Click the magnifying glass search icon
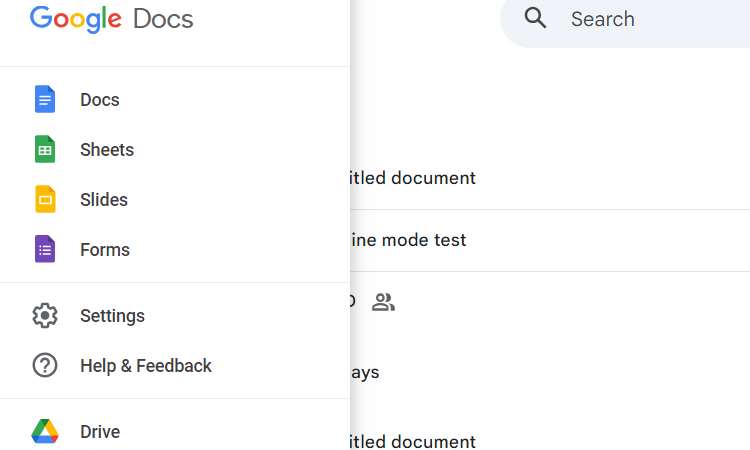750x450 pixels. (536, 18)
